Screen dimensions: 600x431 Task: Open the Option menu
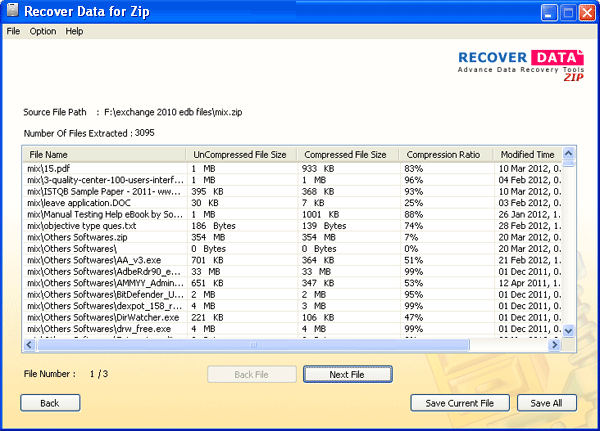click(x=43, y=31)
